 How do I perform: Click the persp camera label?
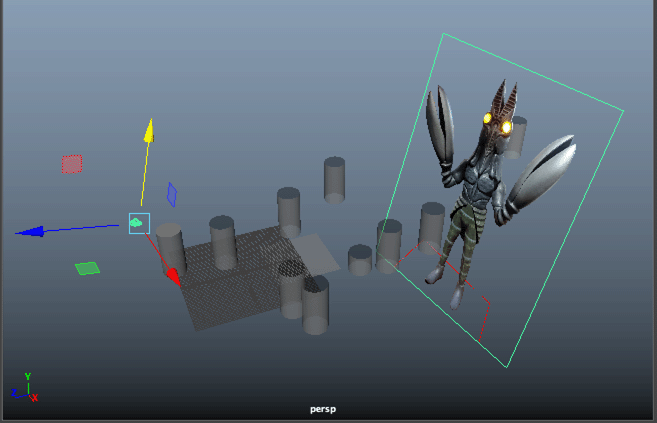pyautogui.click(x=327, y=409)
